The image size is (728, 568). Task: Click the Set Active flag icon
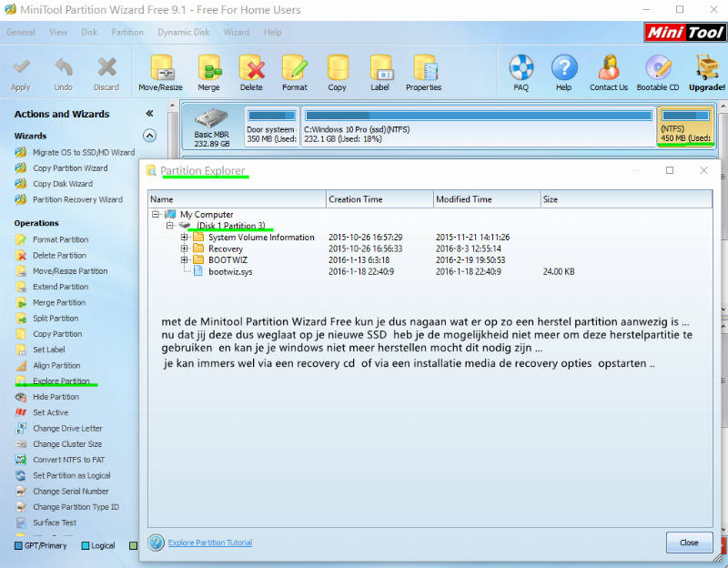[x=21, y=412]
